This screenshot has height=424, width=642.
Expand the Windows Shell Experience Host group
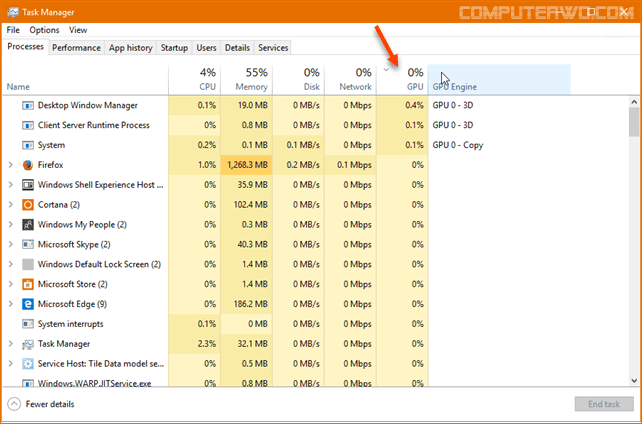pyautogui.click(x=11, y=185)
